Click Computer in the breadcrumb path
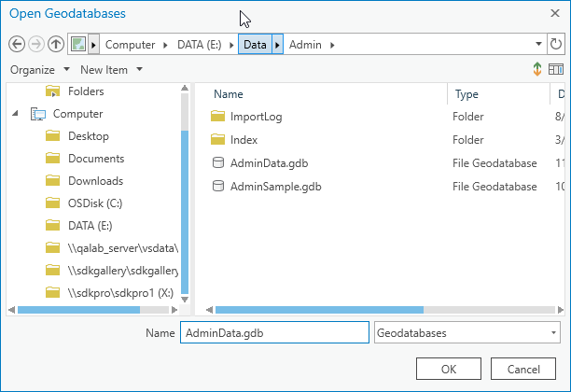This screenshot has height=392, width=571. [x=130, y=45]
